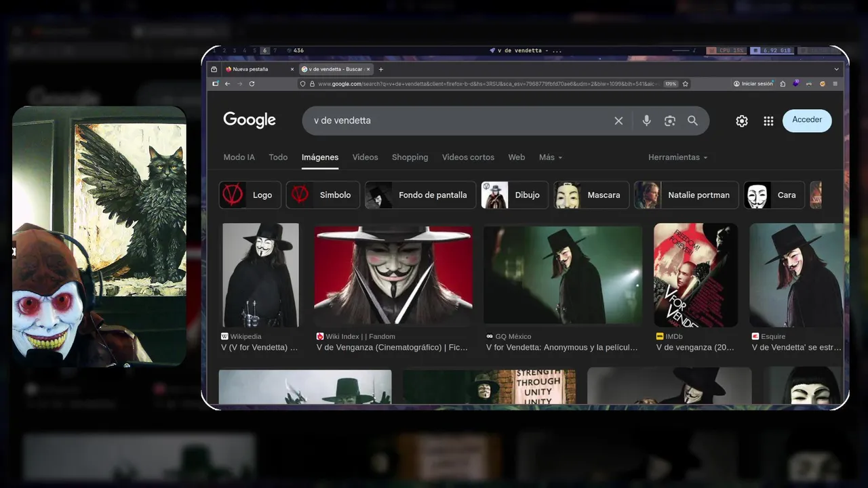Click the tracking protection shield icon
Image resolution: width=868 pixels, height=488 pixels.
tap(303, 84)
